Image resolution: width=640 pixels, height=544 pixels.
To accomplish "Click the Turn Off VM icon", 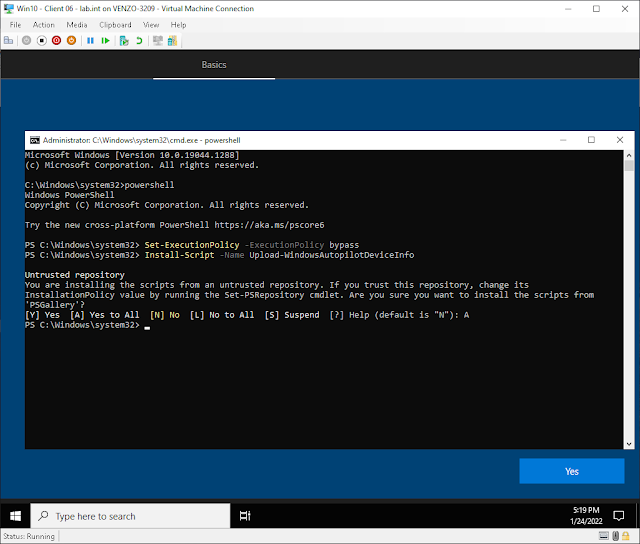I will 42,40.
